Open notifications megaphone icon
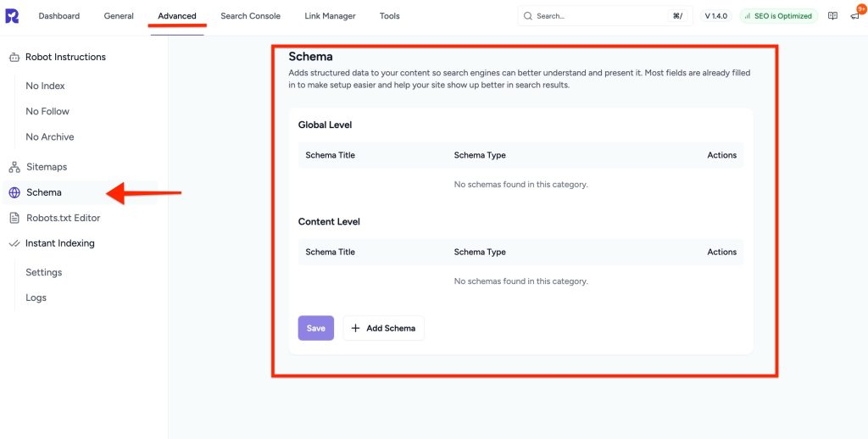This screenshot has height=439, width=868. pyautogui.click(x=855, y=16)
